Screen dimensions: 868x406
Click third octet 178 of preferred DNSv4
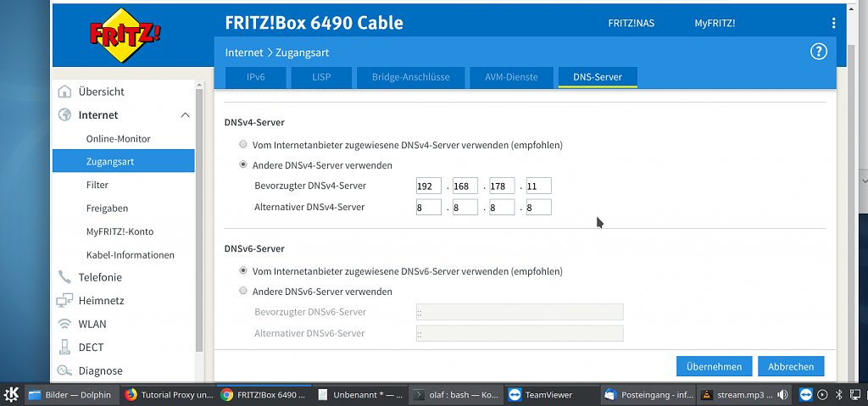502,186
